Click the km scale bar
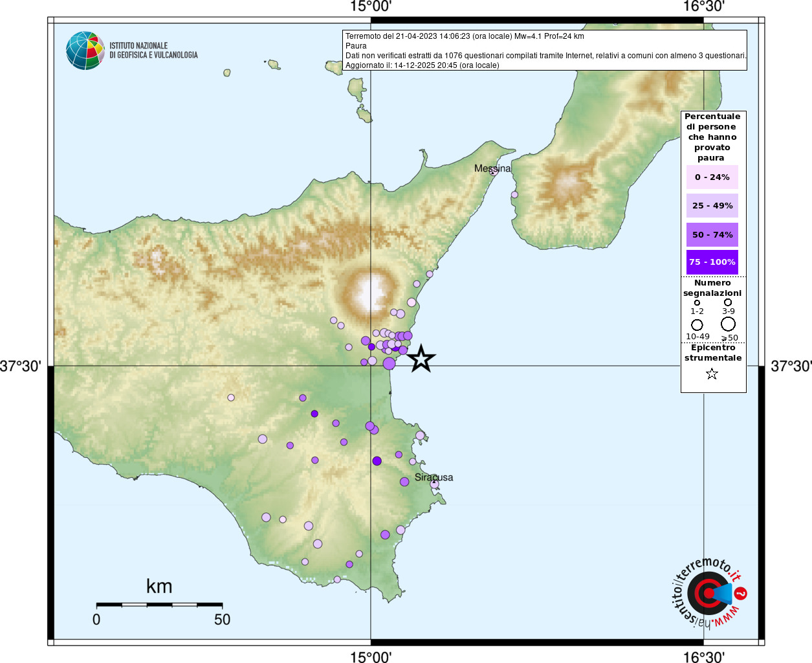 (159, 605)
